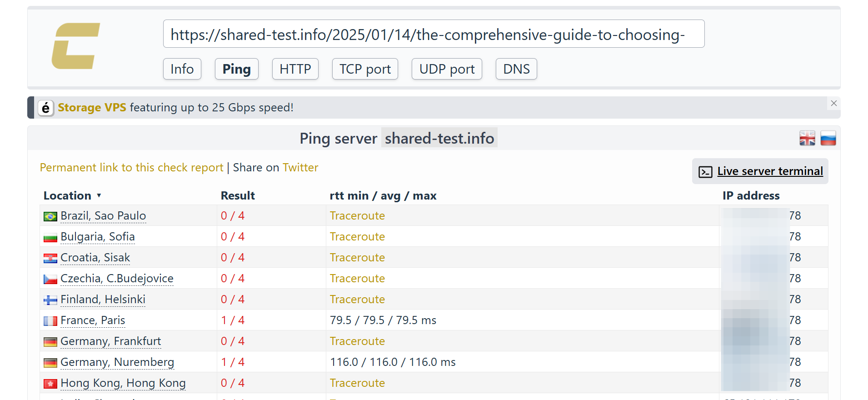
Task: Open Live server terminal
Action: (769, 171)
